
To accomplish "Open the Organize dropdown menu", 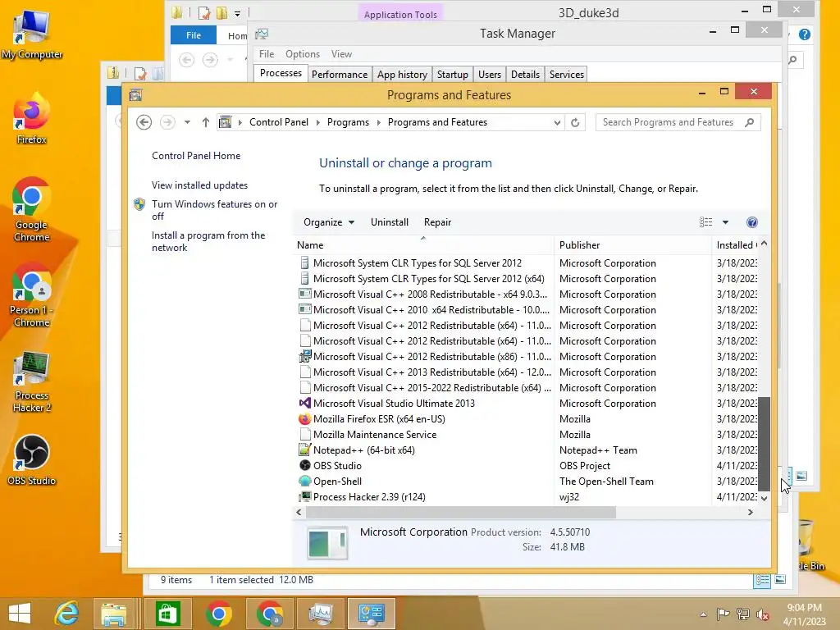I will coord(328,222).
